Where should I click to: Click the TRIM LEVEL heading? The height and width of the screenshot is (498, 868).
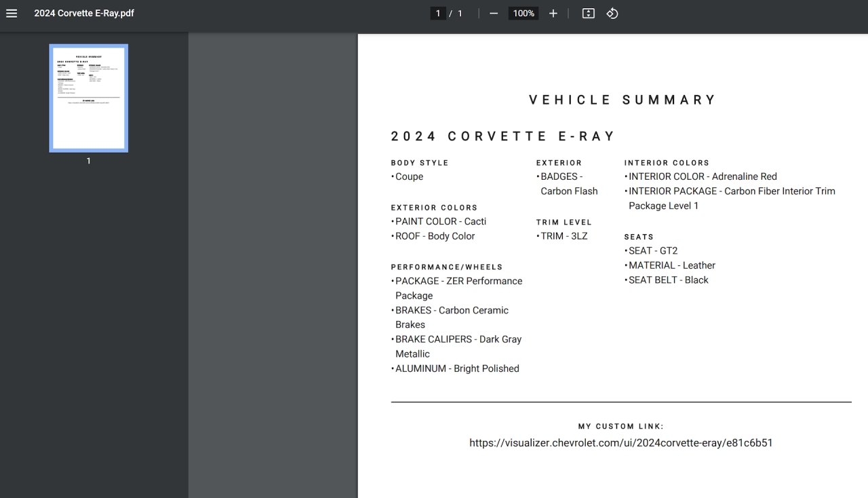[564, 223]
